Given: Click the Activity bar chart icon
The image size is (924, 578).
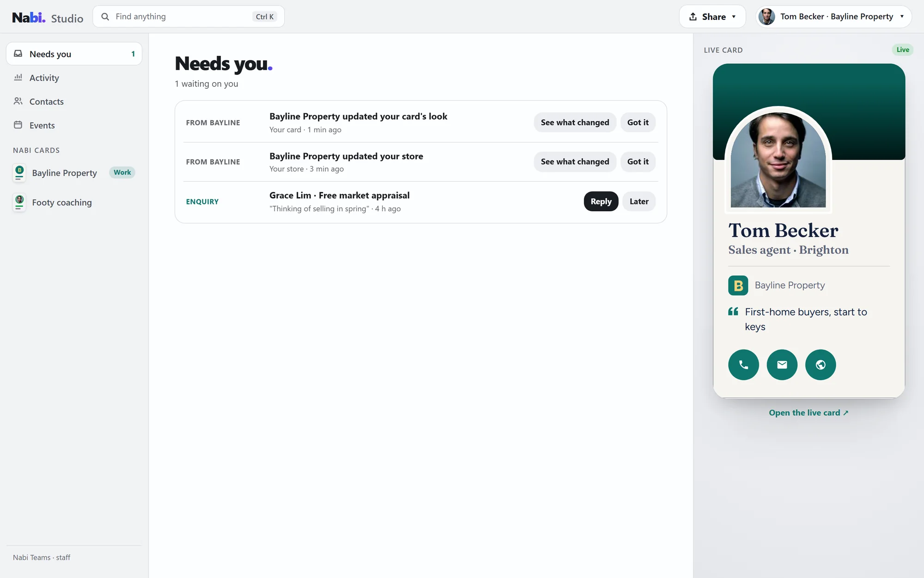Looking at the screenshot, I should click(x=18, y=77).
